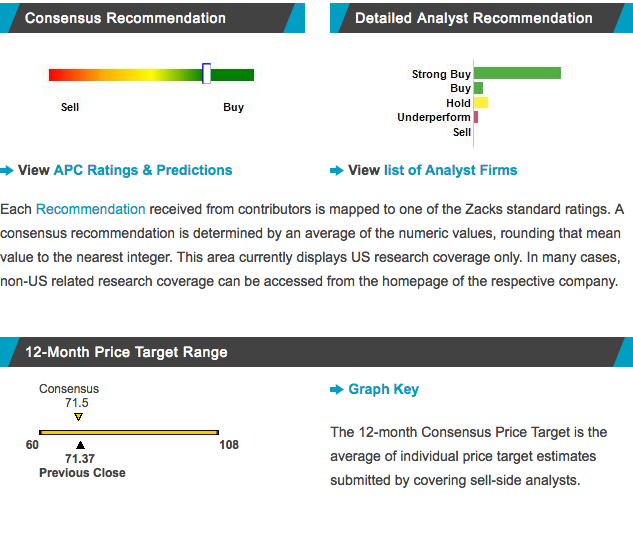
Task: Click the yellow consensus triangle marker
Action: [x=78, y=417]
